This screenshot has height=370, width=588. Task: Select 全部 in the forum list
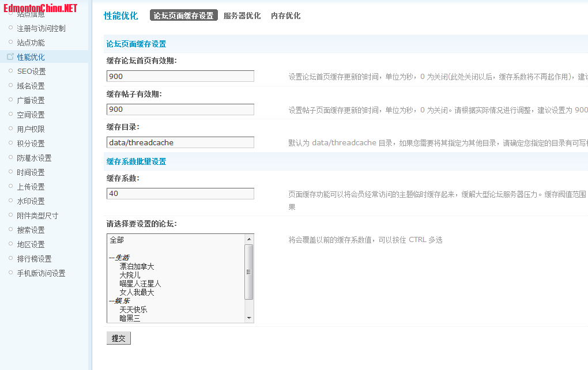coord(117,240)
